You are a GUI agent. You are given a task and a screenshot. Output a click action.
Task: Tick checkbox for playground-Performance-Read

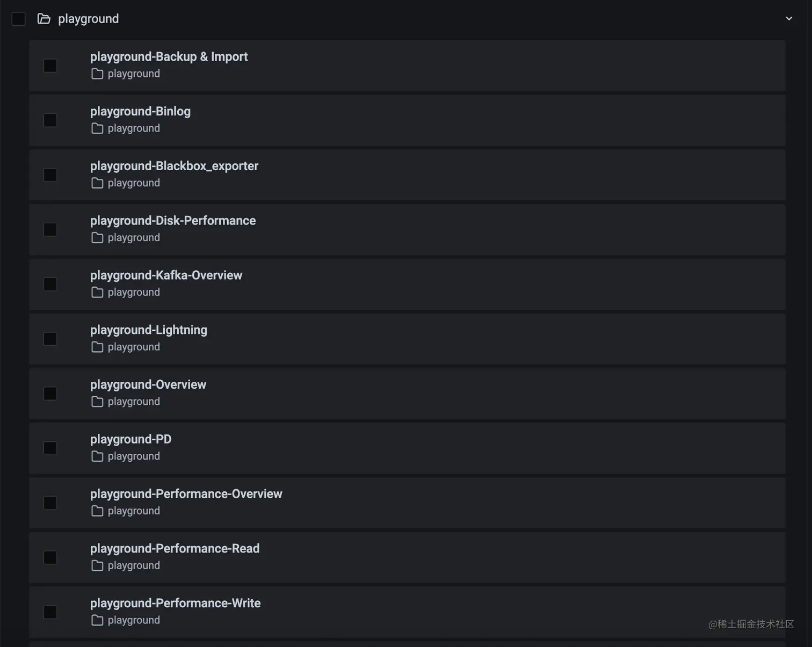[x=50, y=557]
